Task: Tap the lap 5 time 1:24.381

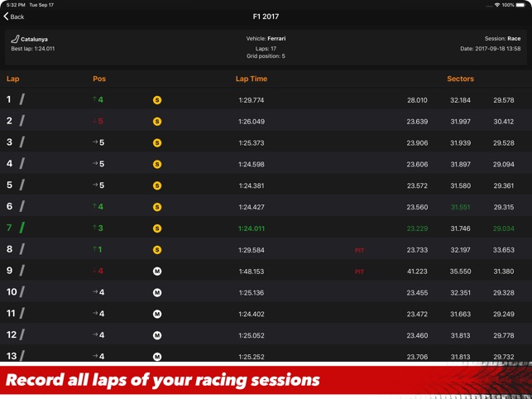Action: (252, 185)
